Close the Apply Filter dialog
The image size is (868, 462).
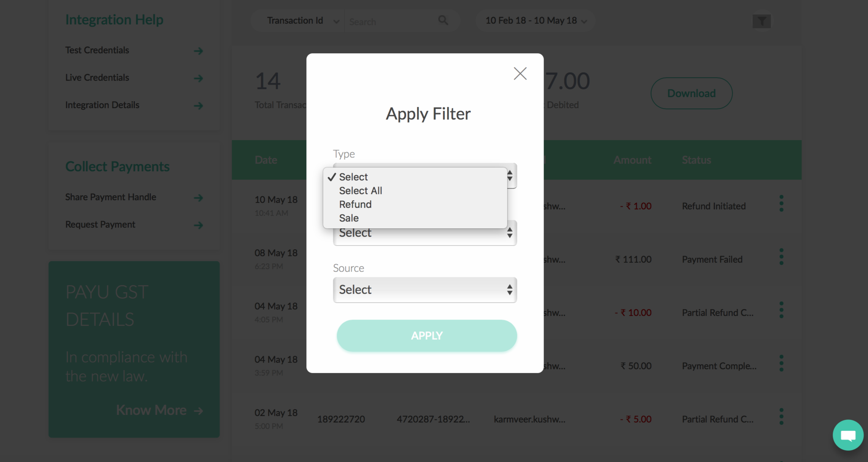(520, 73)
